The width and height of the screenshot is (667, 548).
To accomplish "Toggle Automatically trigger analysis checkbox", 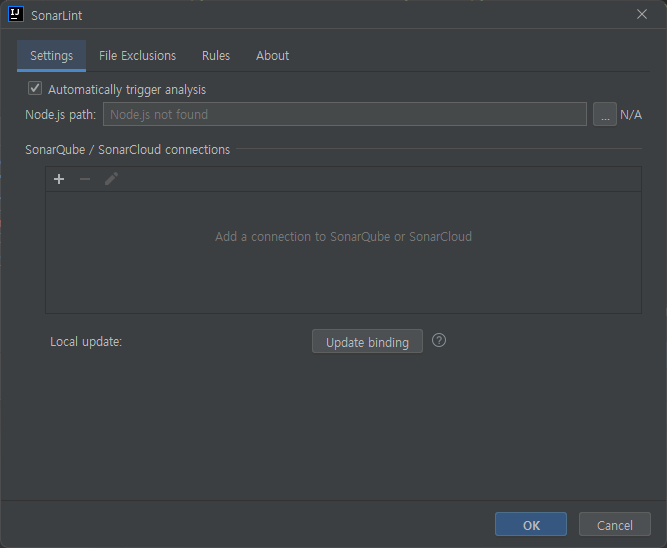I will [35, 88].
